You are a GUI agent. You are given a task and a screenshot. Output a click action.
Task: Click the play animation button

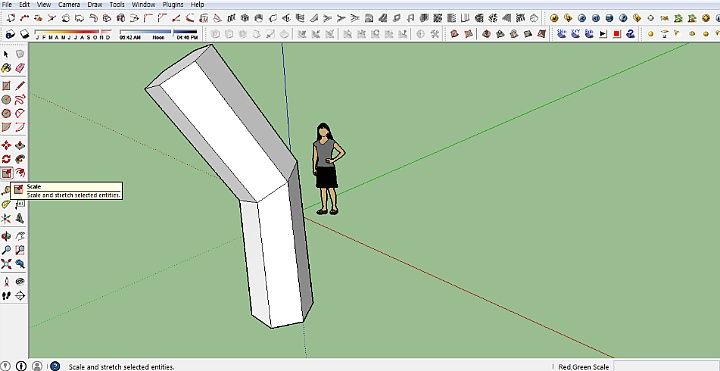pyautogui.click(x=603, y=34)
